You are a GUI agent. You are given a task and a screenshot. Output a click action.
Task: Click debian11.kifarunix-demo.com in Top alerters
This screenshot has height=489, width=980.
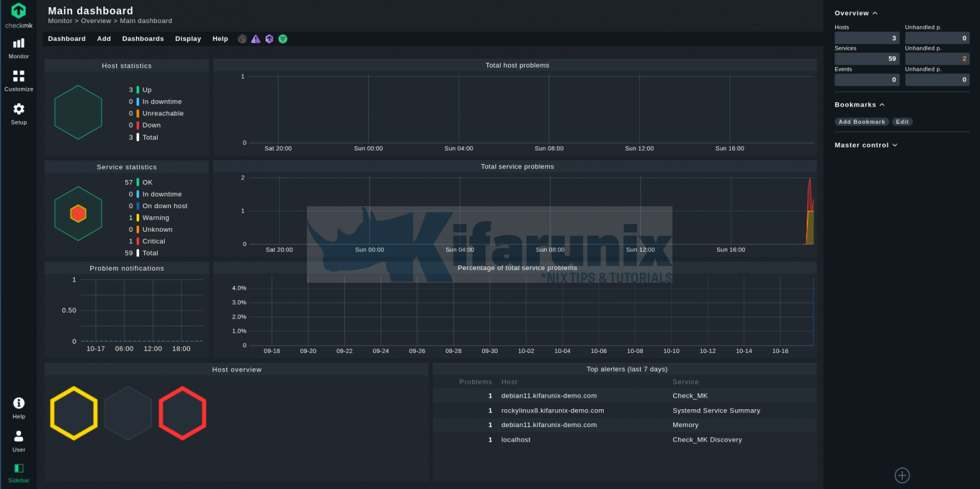click(549, 395)
